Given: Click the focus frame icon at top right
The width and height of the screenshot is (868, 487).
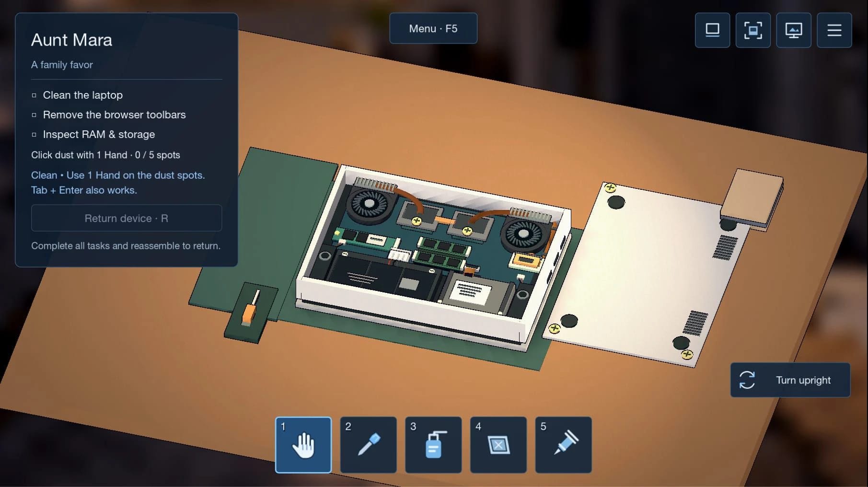Looking at the screenshot, I should [753, 30].
